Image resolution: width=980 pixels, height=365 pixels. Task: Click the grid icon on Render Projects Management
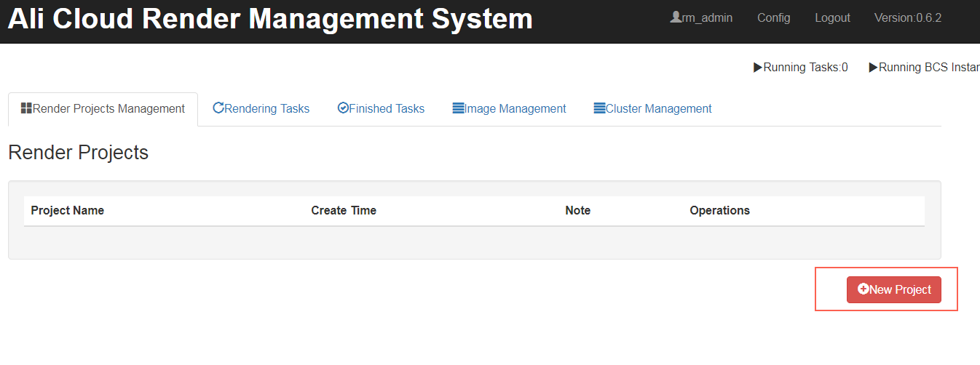click(x=26, y=108)
